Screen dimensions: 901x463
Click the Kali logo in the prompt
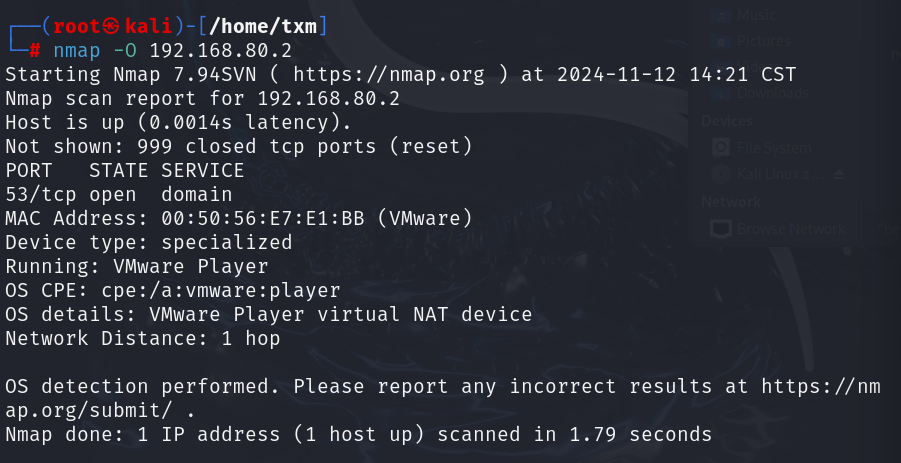pos(111,26)
